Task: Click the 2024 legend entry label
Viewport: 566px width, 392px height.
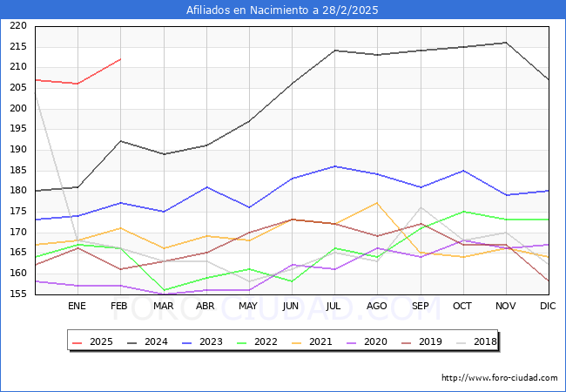Action: (156, 341)
